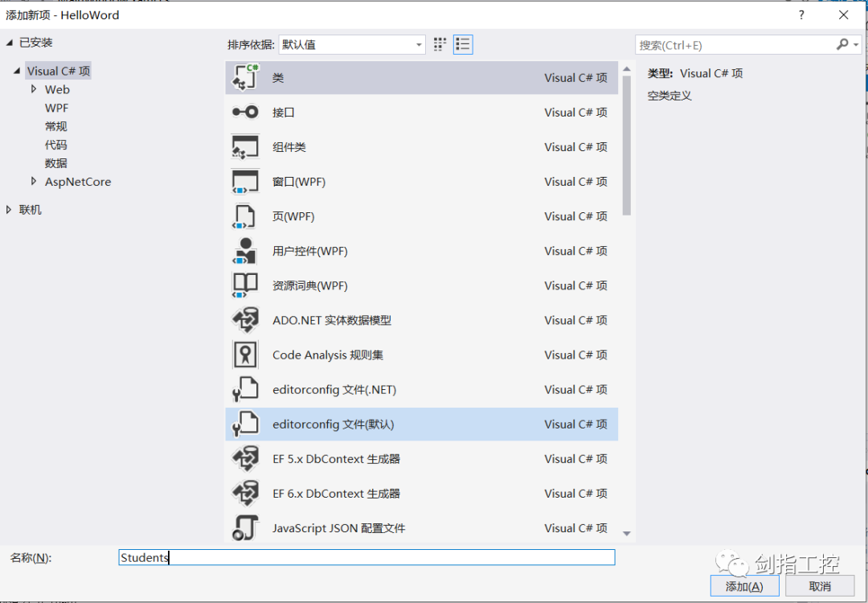Pick the ADO.NET 实体数据模型 icon

tap(245, 320)
